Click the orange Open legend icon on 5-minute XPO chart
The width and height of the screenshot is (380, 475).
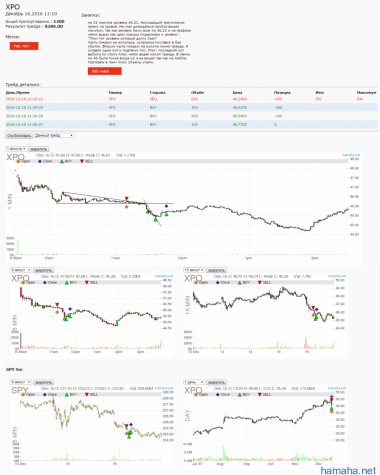(23, 282)
